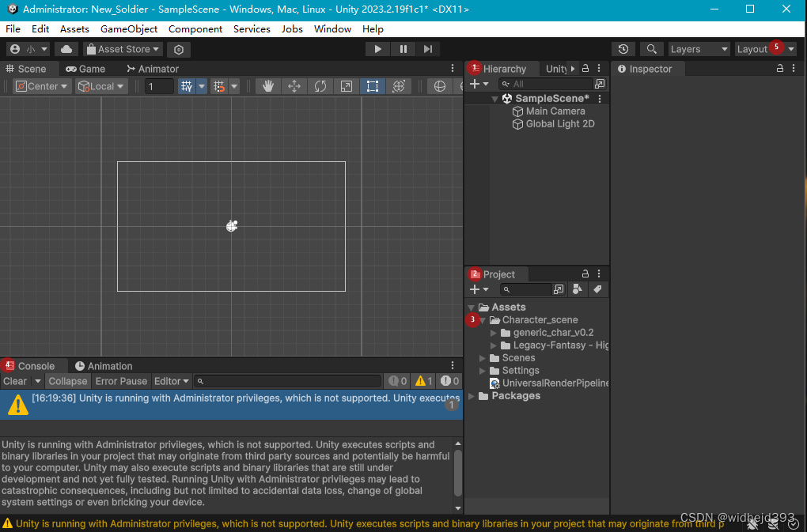
Task: Open the grid visibility settings icon
Action: (188, 86)
